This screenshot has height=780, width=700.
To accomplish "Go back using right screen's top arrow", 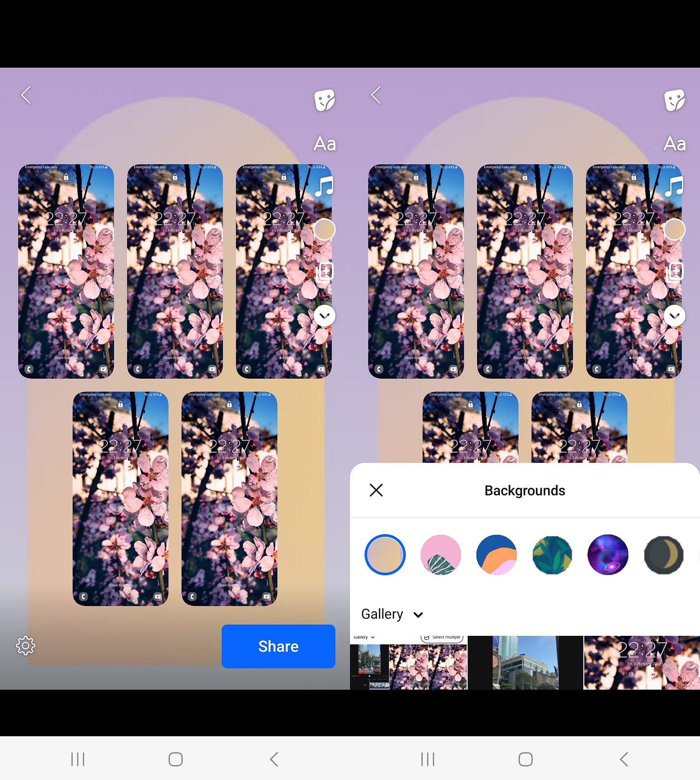I will click(x=376, y=95).
